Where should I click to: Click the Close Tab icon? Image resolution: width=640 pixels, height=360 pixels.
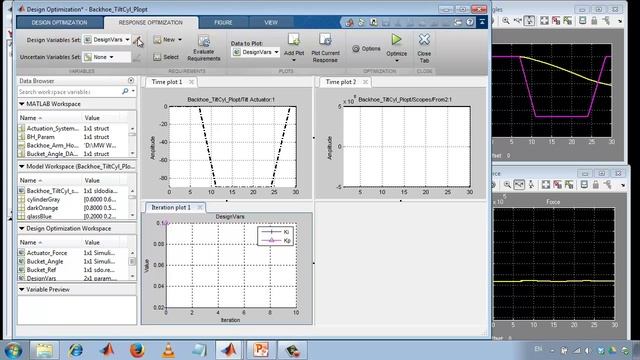(424, 39)
